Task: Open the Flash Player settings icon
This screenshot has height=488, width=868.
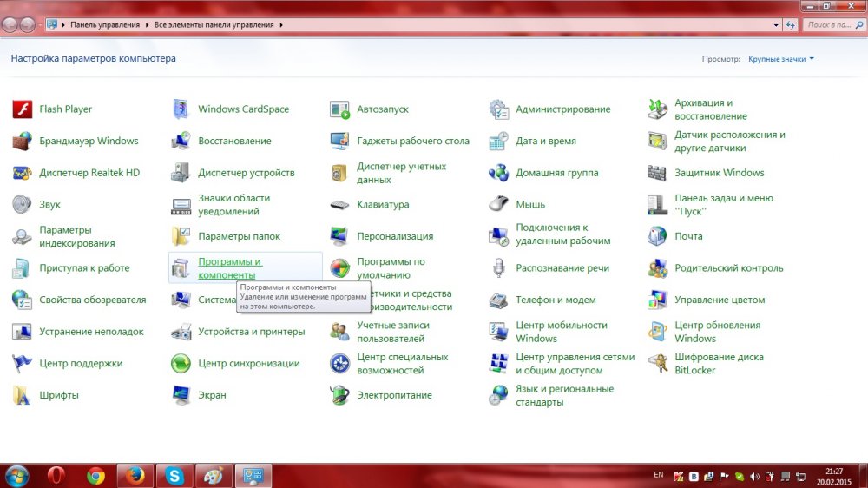Action: point(23,109)
